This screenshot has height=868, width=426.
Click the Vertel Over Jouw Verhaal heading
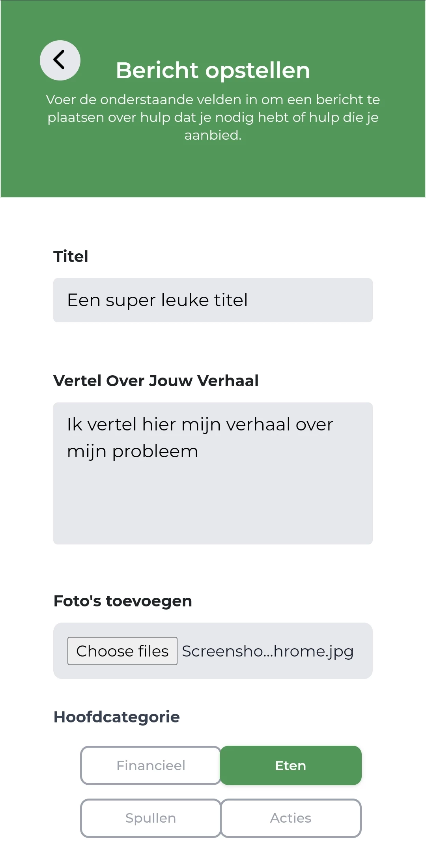[x=156, y=381]
